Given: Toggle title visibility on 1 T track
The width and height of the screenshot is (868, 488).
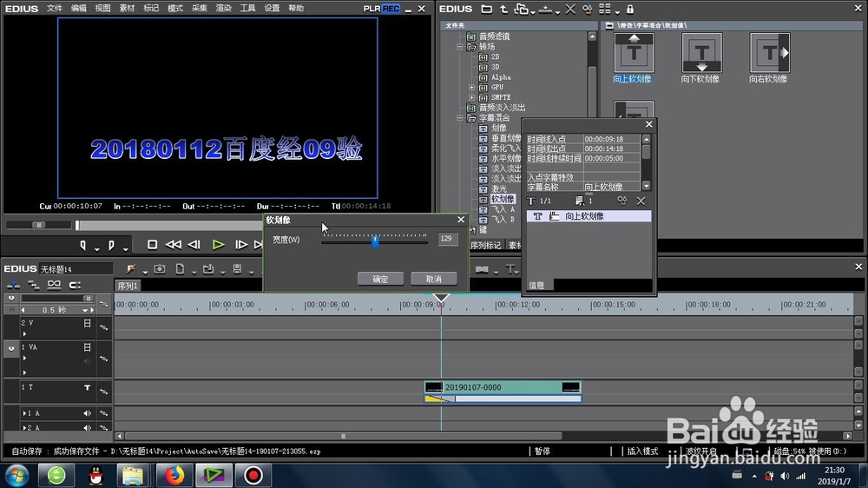Looking at the screenshot, I should click(x=87, y=388).
